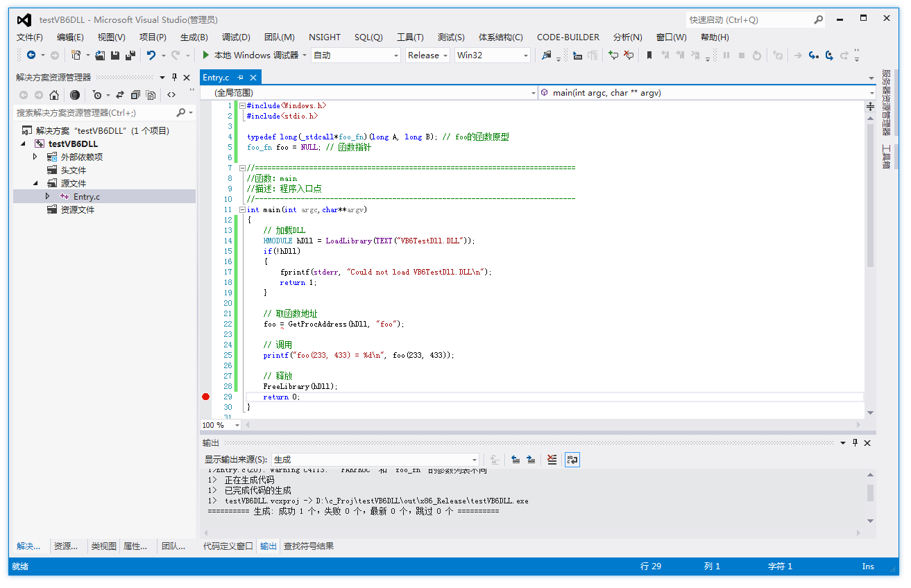911x588 pixels.
Task: Click the Sync with Active Document icon
Action: click(119, 95)
